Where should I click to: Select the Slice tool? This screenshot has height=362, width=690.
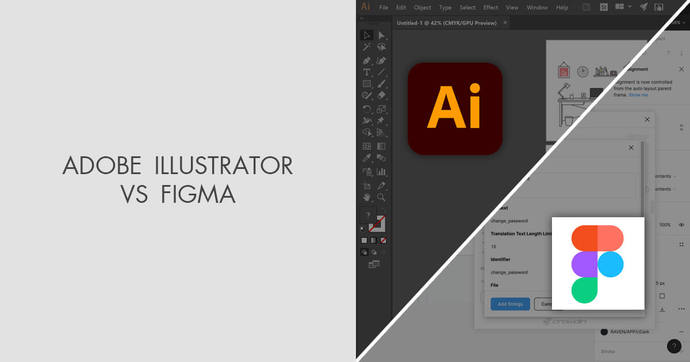click(x=381, y=186)
